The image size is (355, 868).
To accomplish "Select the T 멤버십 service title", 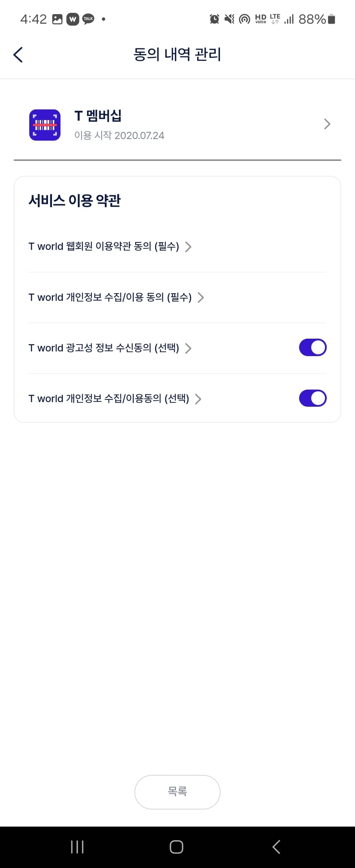I will [x=98, y=116].
